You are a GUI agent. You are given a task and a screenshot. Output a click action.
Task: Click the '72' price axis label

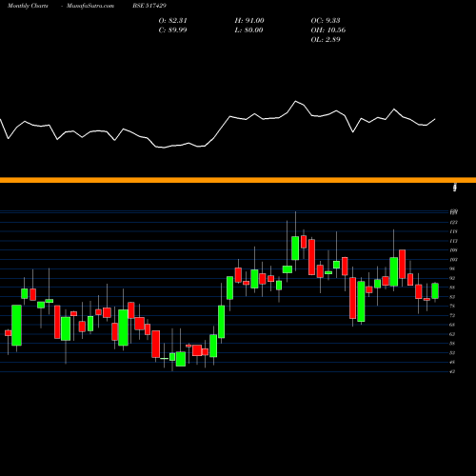point(452,315)
